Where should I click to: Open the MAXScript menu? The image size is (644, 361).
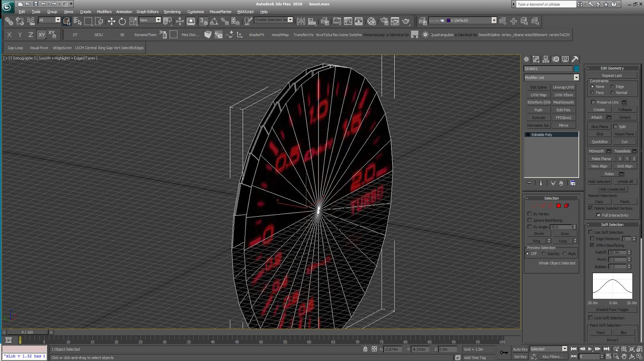click(x=245, y=12)
